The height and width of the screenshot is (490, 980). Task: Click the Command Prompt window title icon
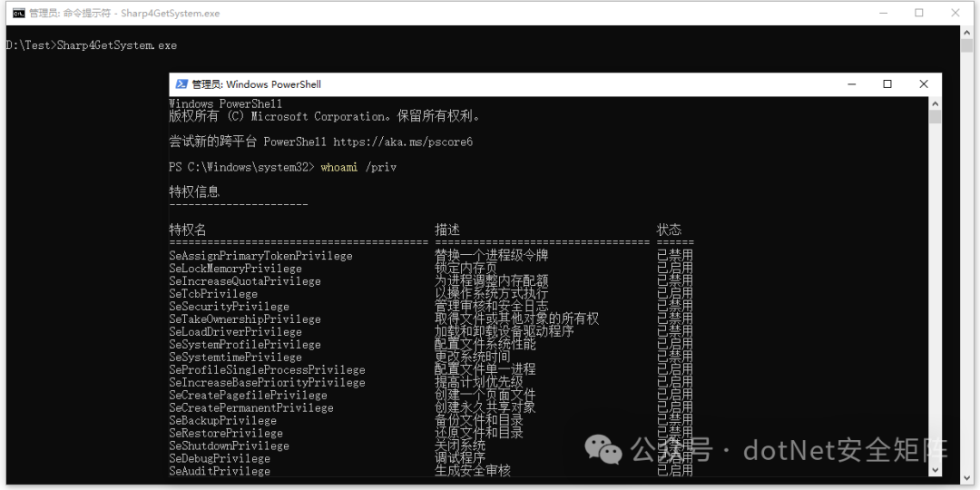[19, 13]
